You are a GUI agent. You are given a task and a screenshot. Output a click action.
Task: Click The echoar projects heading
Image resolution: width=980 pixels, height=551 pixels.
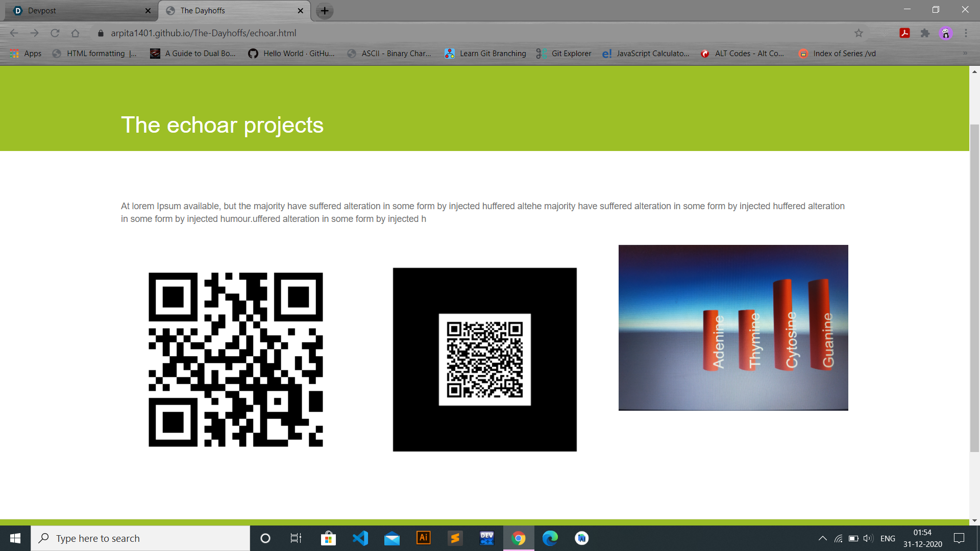(222, 125)
